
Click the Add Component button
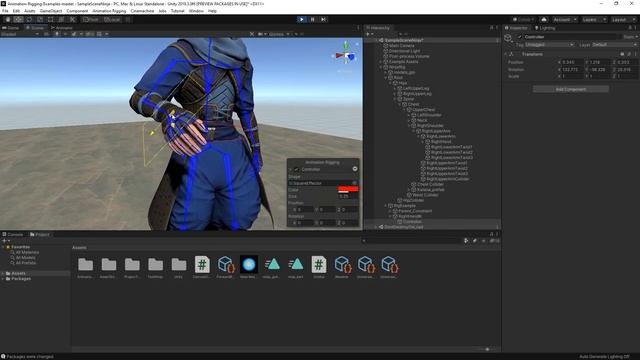tap(571, 89)
